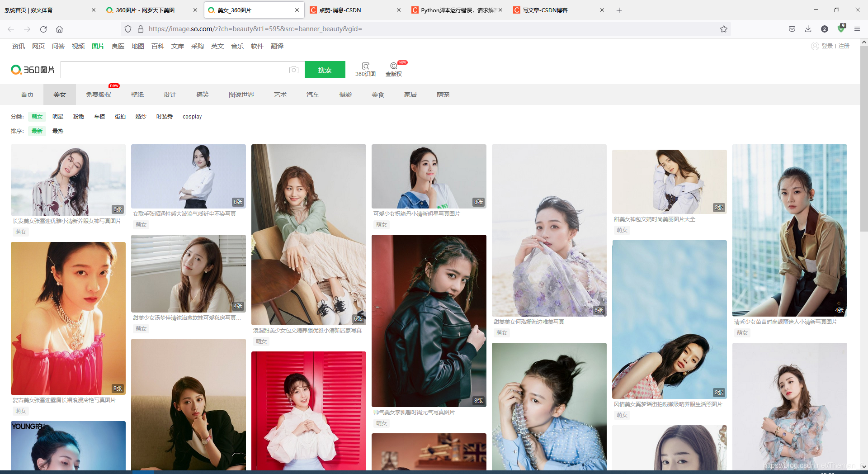Click the browser back arrow
The width and height of the screenshot is (868, 474).
click(x=11, y=29)
